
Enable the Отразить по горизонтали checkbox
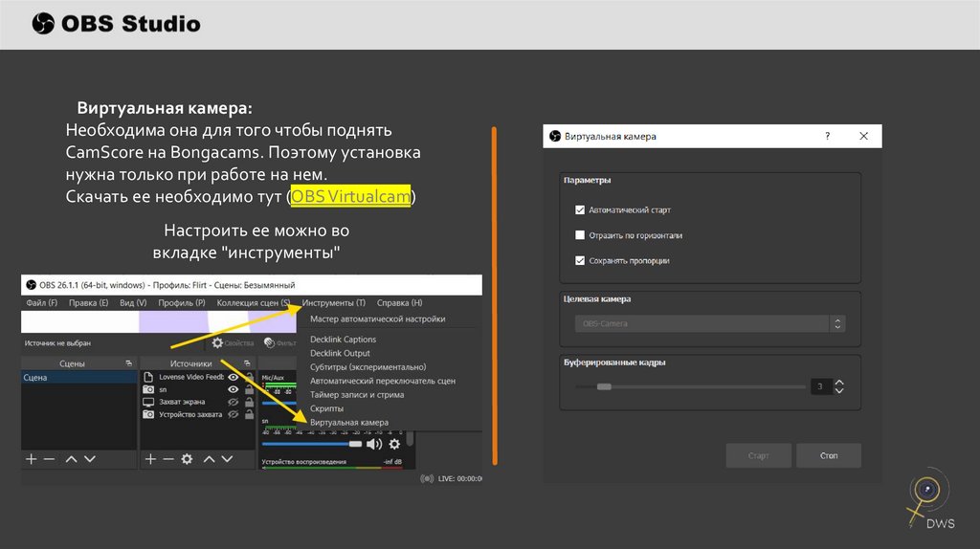pyautogui.click(x=580, y=235)
